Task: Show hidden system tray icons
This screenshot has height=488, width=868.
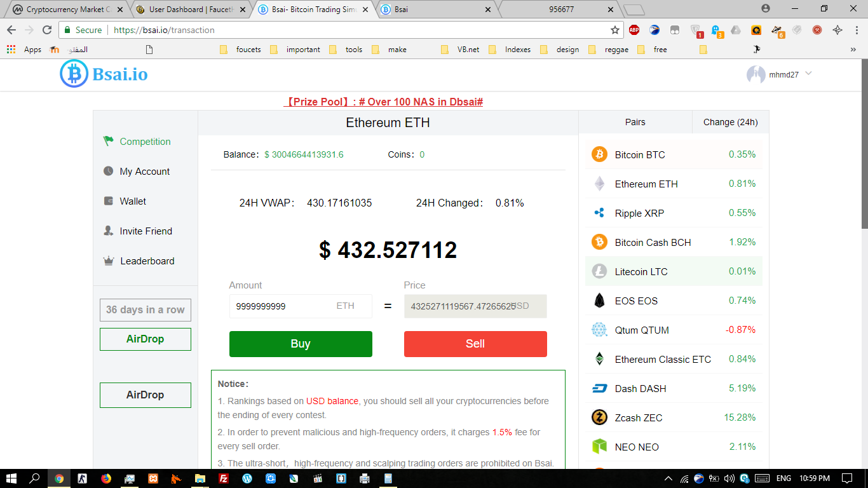Action: [x=668, y=478]
